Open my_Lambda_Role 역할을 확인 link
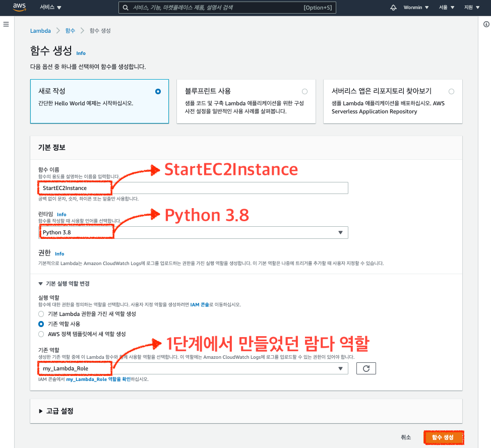The image size is (491, 448). tap(98, 379)
